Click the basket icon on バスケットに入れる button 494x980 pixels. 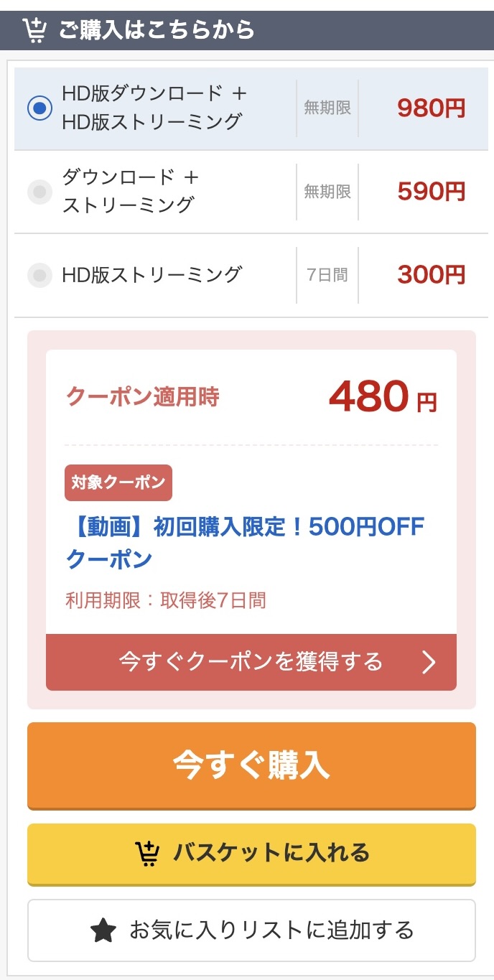148,854
